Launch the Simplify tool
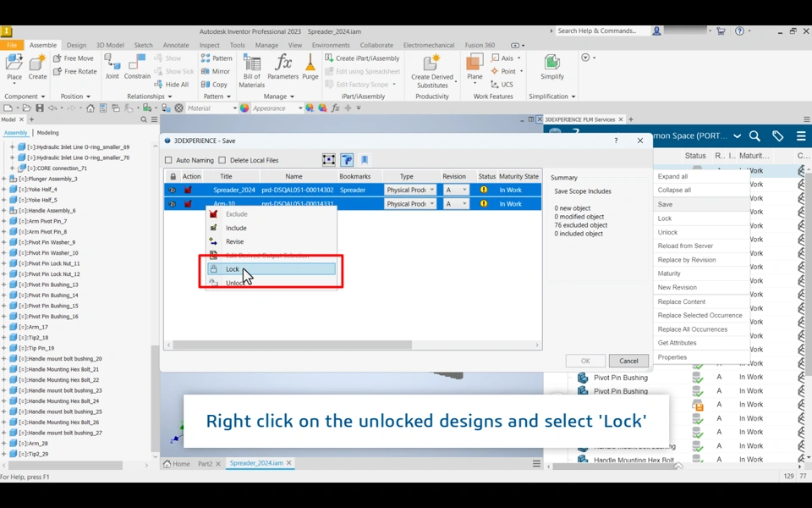812x508 pixels. click(552, 68)
